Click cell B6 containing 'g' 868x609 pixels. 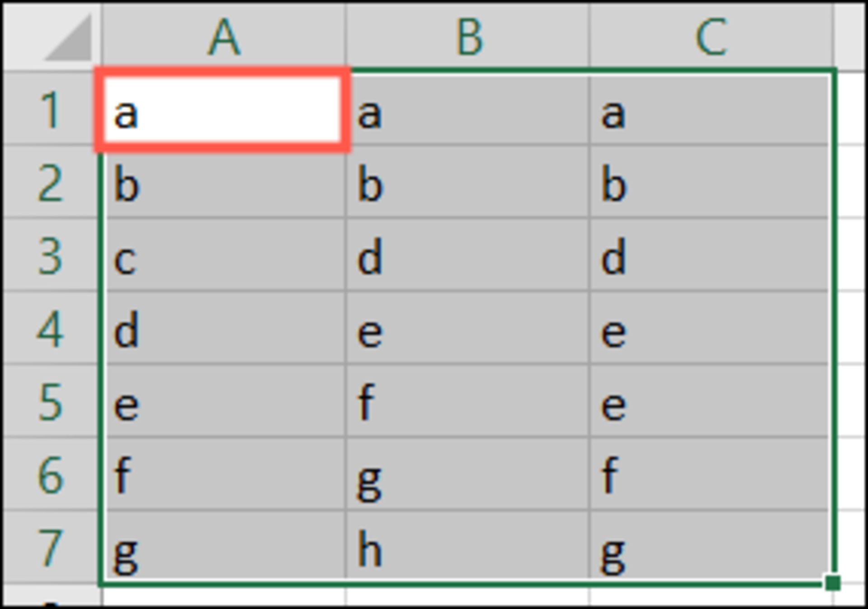[467, 474]
